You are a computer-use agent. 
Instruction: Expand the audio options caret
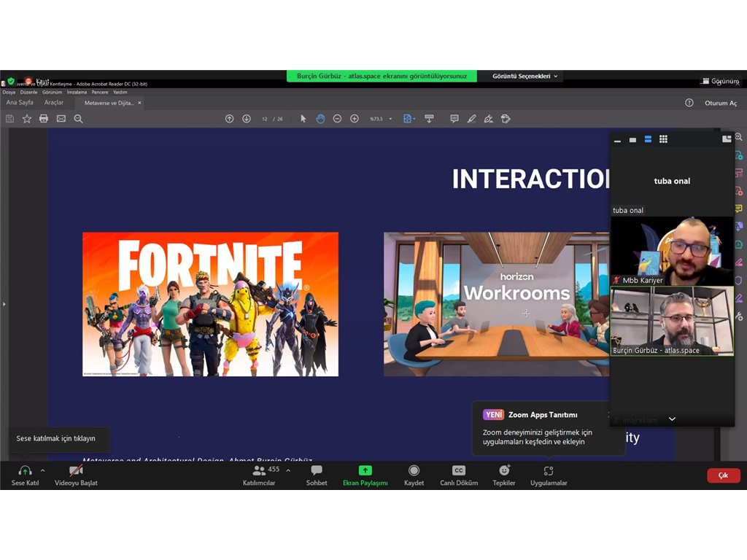click(x=43, y=470)
